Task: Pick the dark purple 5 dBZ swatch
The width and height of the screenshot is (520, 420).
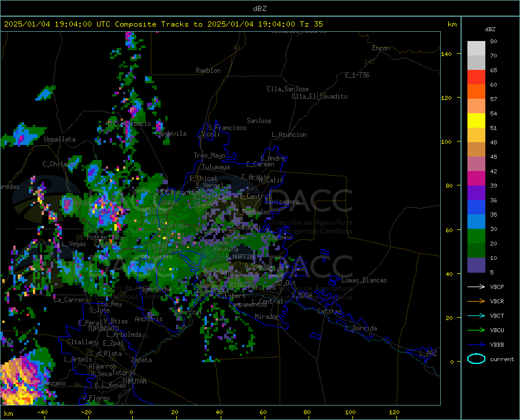Action: [476, 265]
